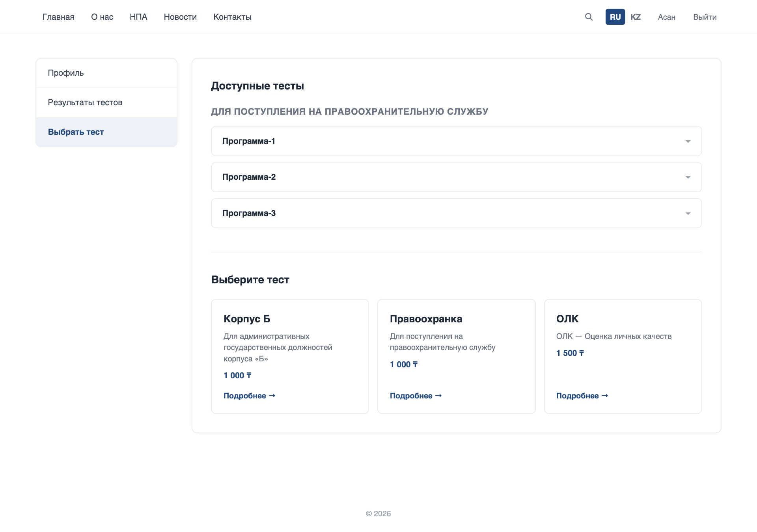Click the Программа-1 label text

coord(249,141)
